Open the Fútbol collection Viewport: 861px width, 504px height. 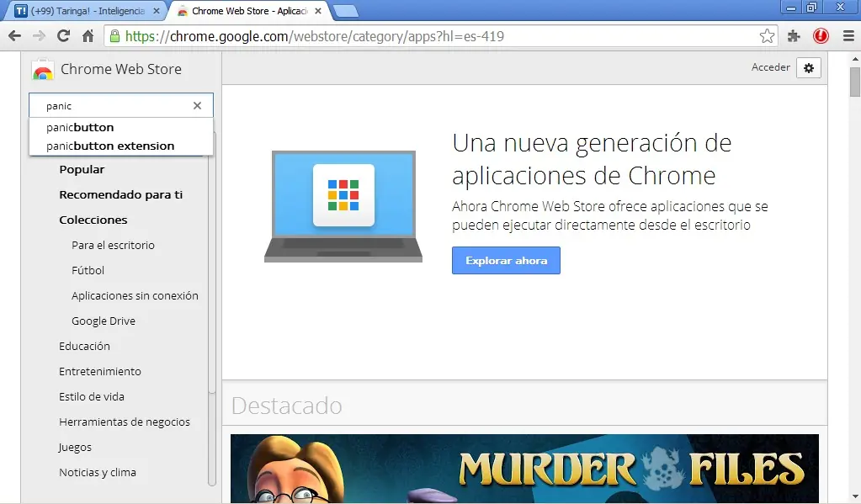pos(88,271)
